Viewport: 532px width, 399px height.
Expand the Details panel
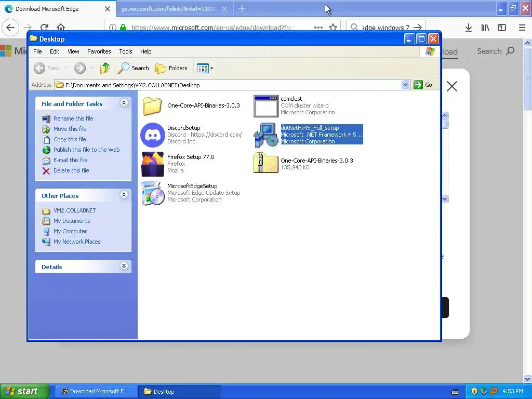click(124, 266)
